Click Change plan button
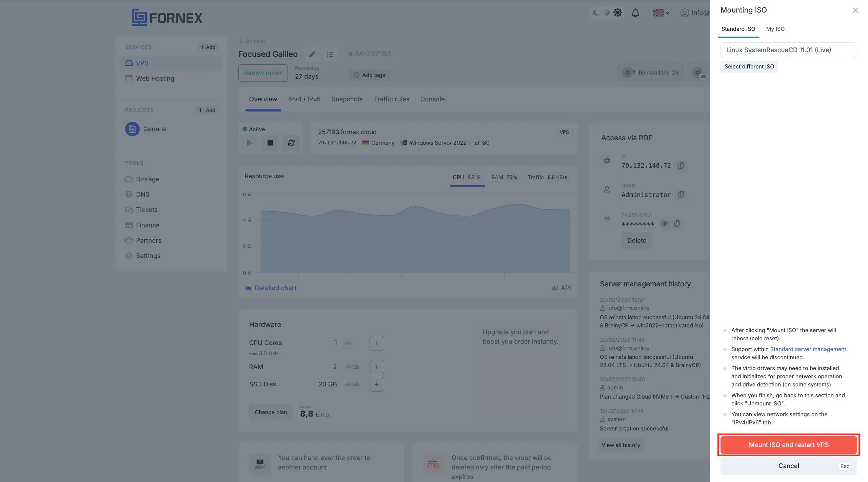 pyautogui.click(x=271, y=412)
